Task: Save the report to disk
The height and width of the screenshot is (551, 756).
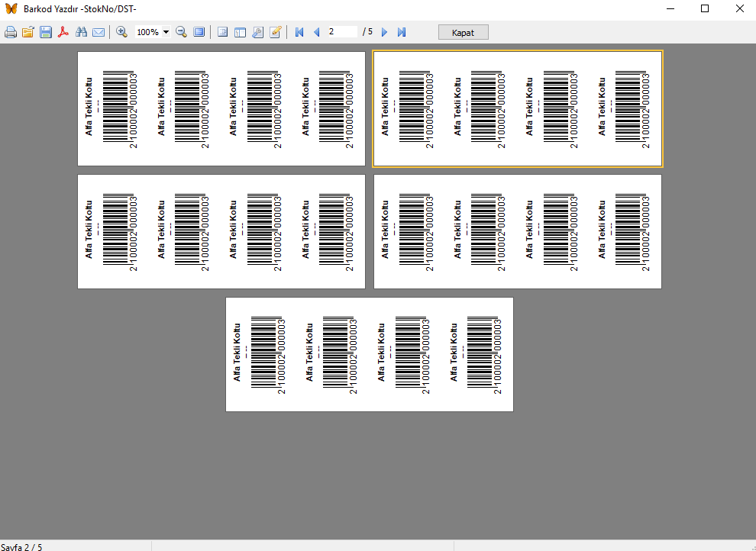Action: point(46,32)
